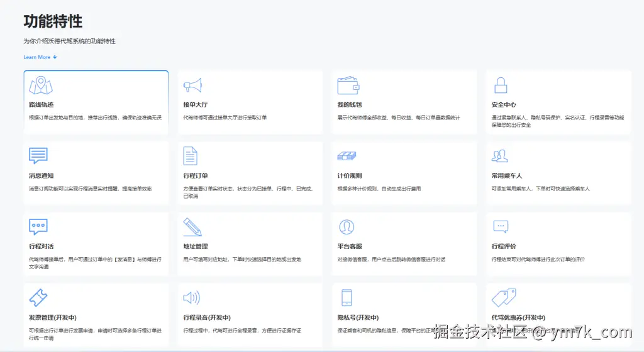Viewport: 644px width, 352px height.
Task: Click the three-dot chat icon for 行程对话
Action: coord(38,226)
